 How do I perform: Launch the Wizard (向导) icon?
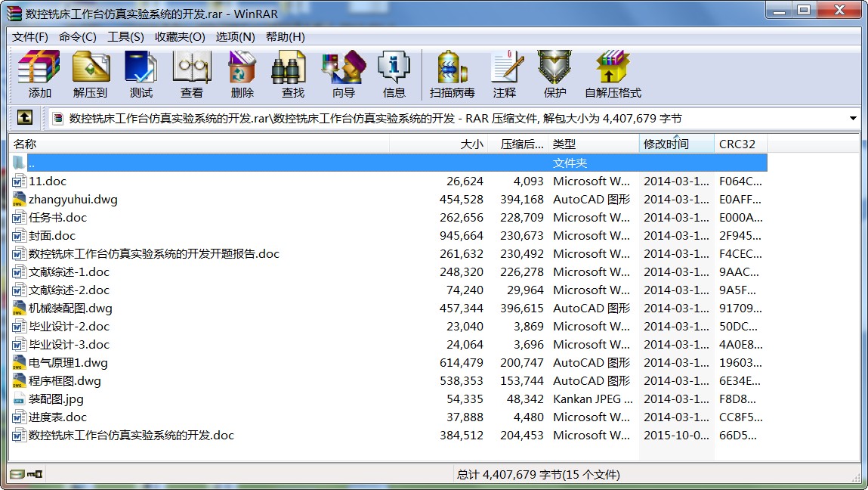[343, 74]
